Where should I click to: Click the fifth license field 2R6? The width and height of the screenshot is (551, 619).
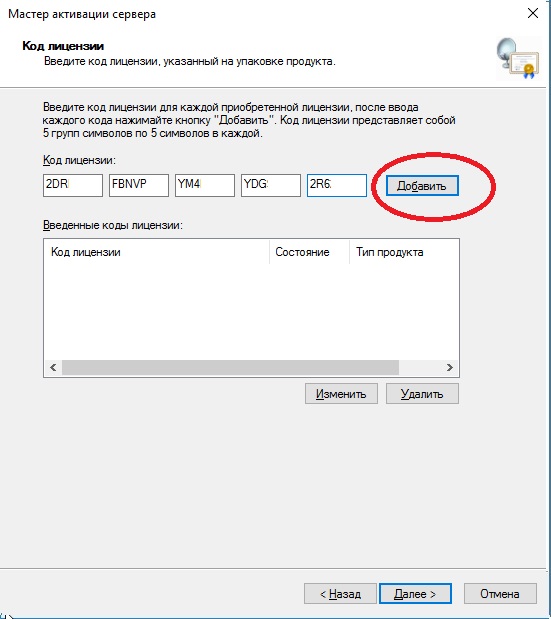337,186
